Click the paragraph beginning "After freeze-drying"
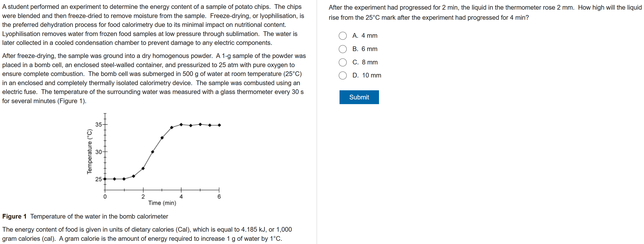 point(154,78)
